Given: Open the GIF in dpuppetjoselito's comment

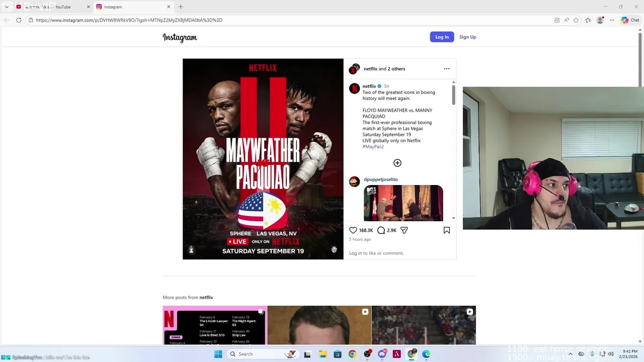Looking at the screenshot, I should [x=404, y=203].
